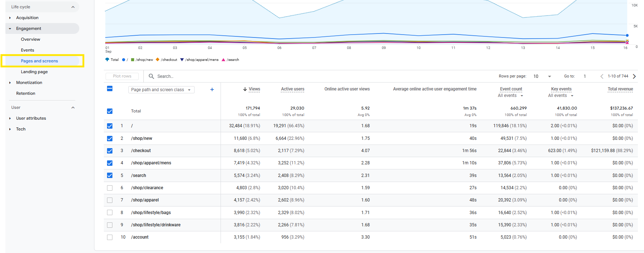This screenshot has height=253, width=644.
Task: Click the plus icon to add dimension
Action: point(212,90)
